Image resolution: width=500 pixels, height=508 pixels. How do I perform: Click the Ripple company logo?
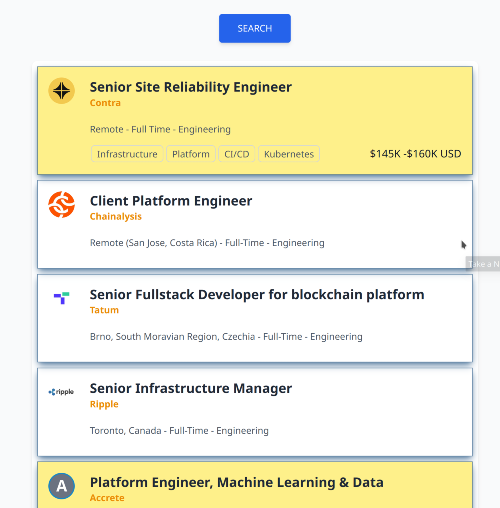[x=61, y=392]
